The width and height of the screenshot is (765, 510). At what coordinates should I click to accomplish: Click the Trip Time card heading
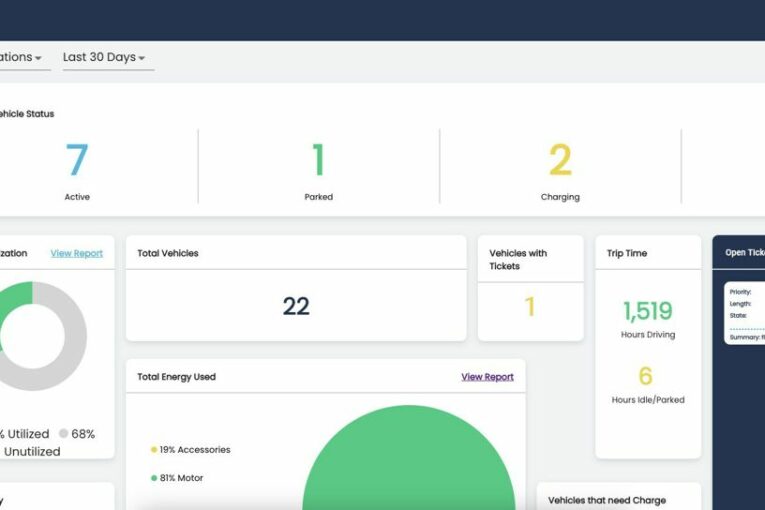[x=627, y=253]
